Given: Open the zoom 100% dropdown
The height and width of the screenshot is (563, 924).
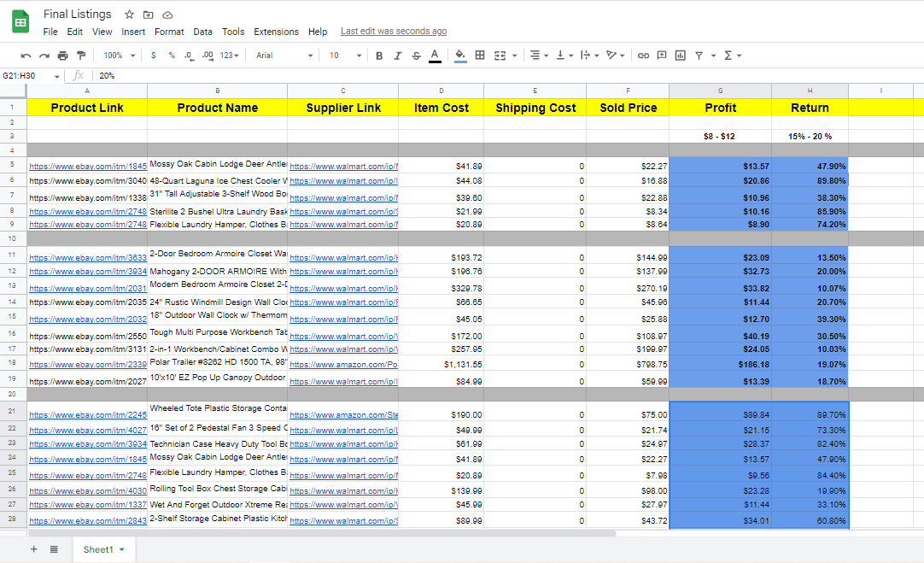Looking at the screenshot, I should coord(119,56).
